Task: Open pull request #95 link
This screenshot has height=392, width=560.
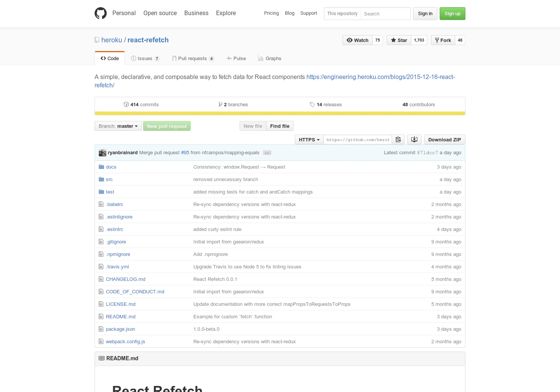Action: click(x=185, y=152)
